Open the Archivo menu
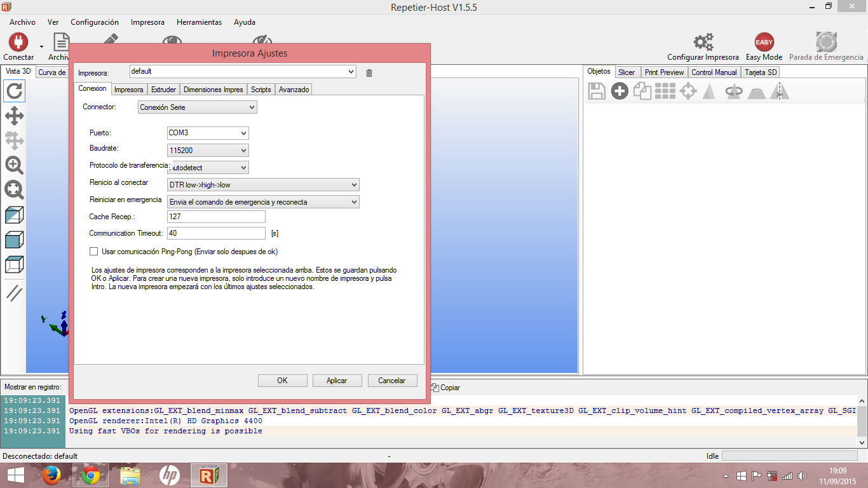The image size is (868, 488). coord(22,22)
